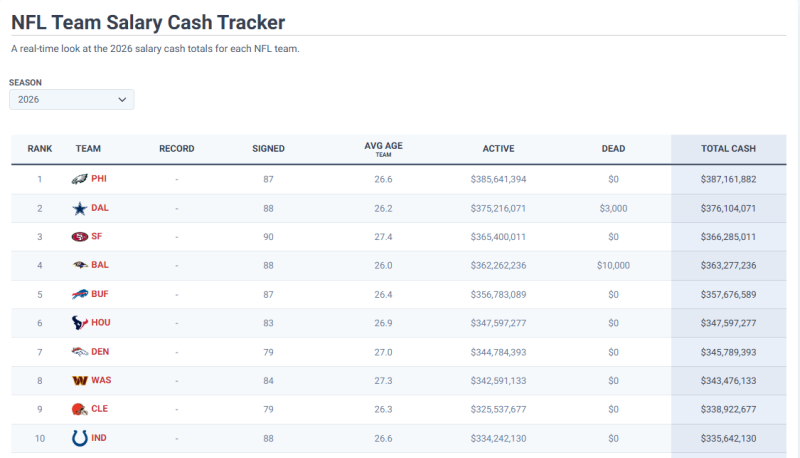The width and height of the screenshot is (800, 458).
Task: Open the BAL team link
Action: coord(100,265)
